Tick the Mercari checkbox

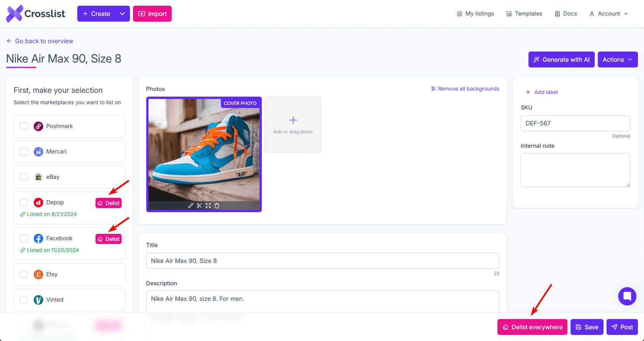pyautogui.click(x=24, y=152)
